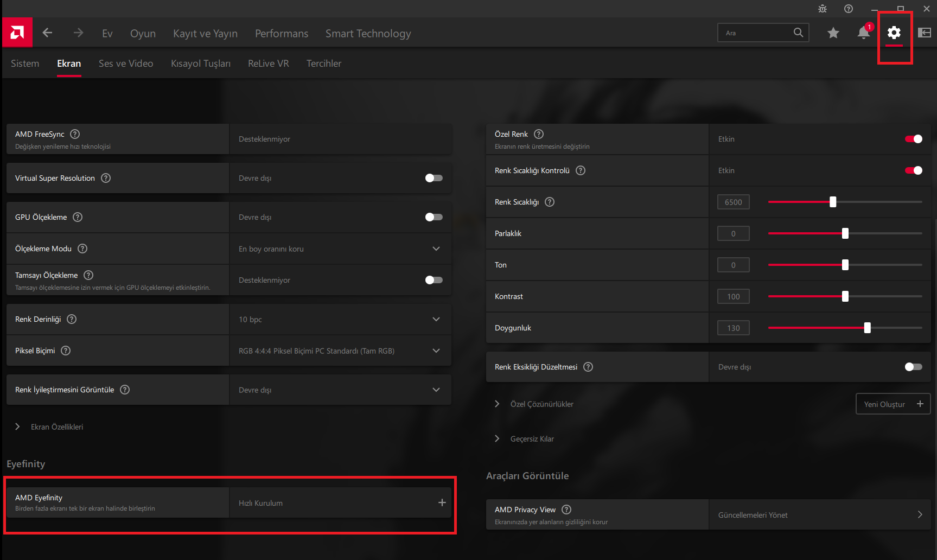
Task: Expand Geçersiz Kılar section
Action: pos(497,438)
